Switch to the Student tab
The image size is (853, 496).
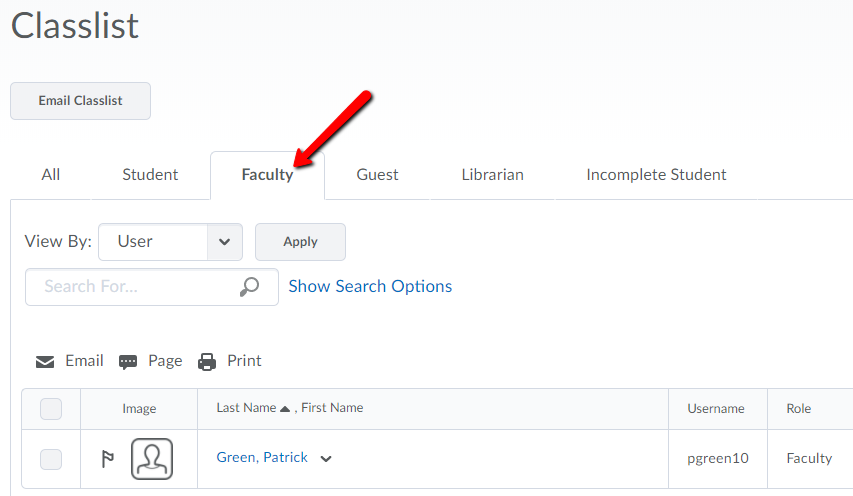click(150, 175)
